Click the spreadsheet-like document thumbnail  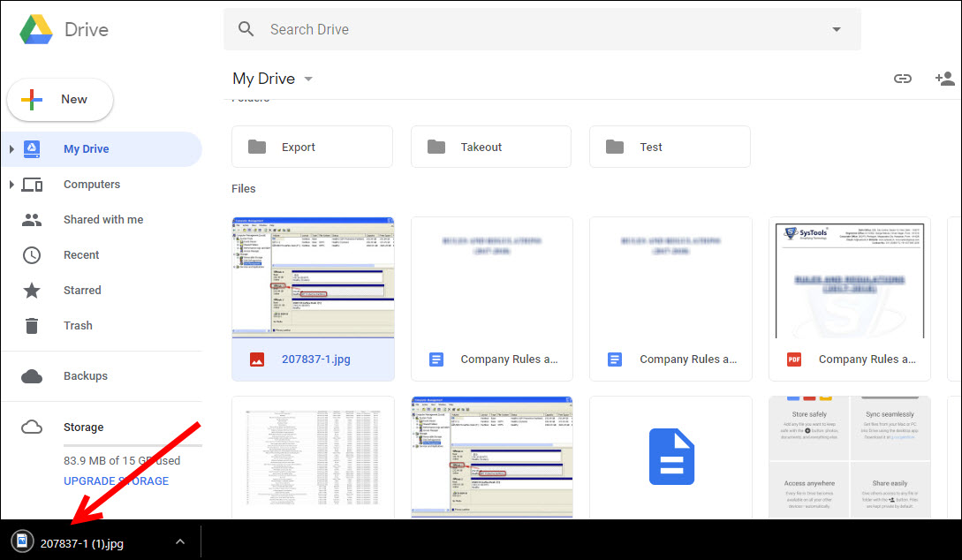point(313,458)
